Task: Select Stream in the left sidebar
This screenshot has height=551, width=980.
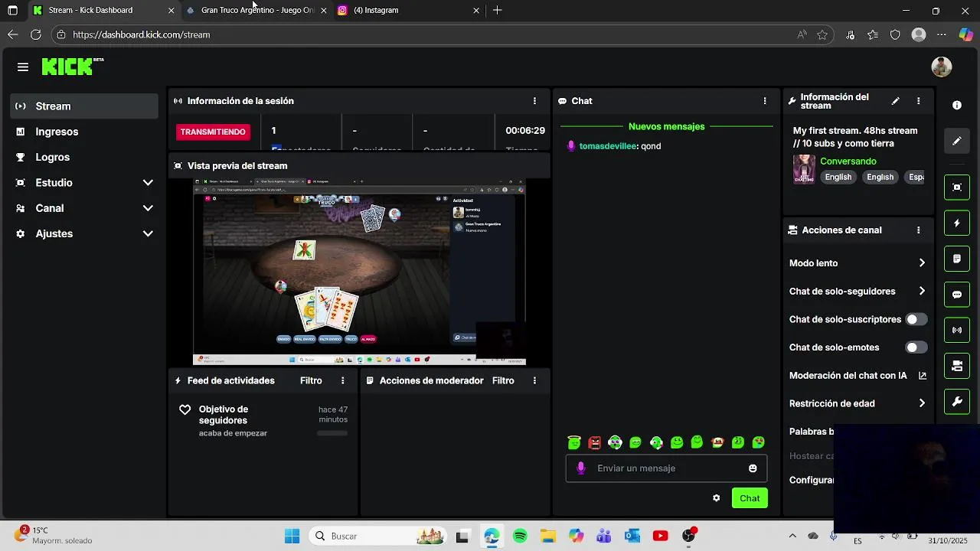Action: point(84,106)
